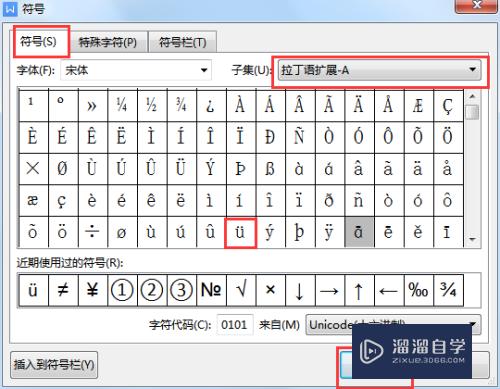Select ¾ in the recently used symbols row
This screenshot has width=500, height=389.
click(x=448, y=290)
